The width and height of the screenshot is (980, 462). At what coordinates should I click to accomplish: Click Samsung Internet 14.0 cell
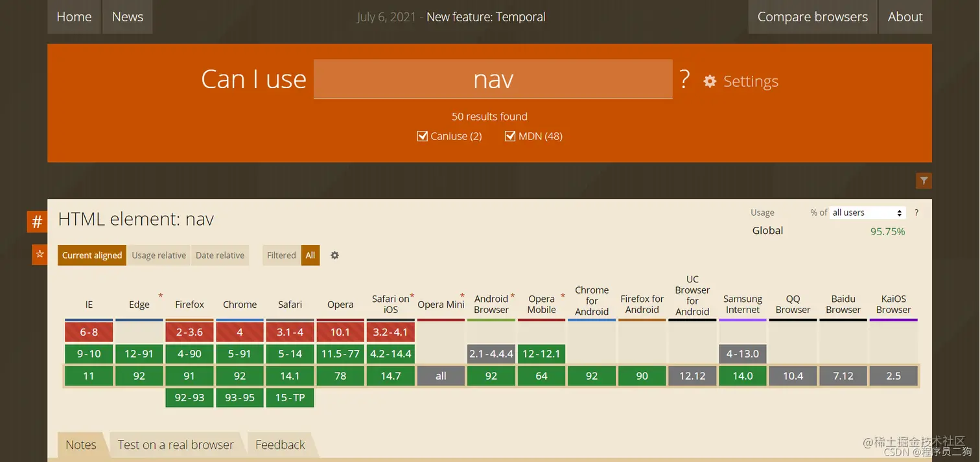[743, 376]
